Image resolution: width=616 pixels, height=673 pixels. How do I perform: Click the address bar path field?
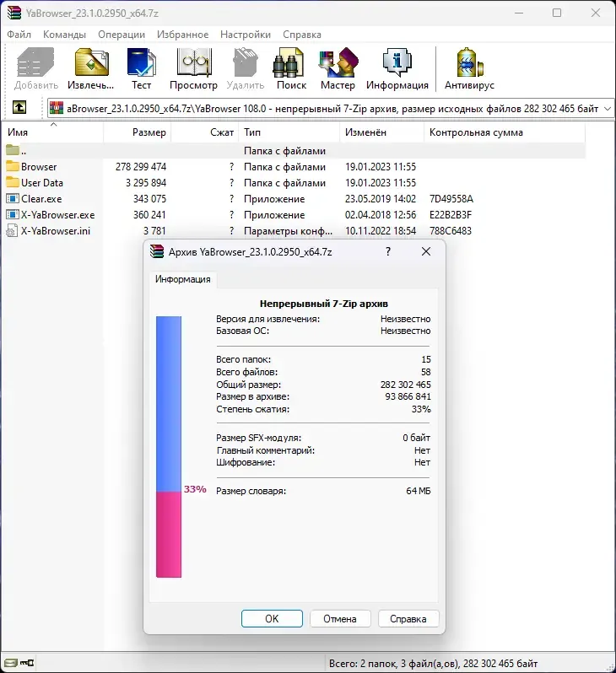pyautogui.click(x=332, y=109)
